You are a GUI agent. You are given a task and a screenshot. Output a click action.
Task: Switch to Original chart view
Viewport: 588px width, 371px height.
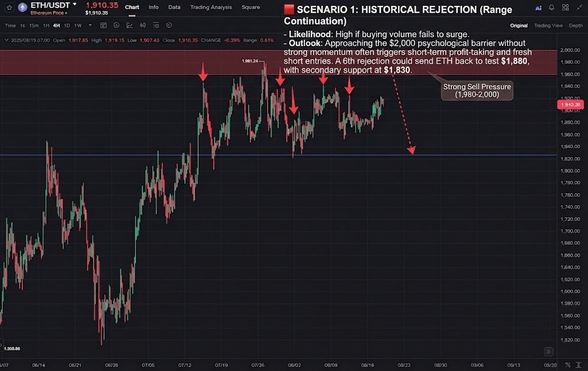(x=519, y=25)
